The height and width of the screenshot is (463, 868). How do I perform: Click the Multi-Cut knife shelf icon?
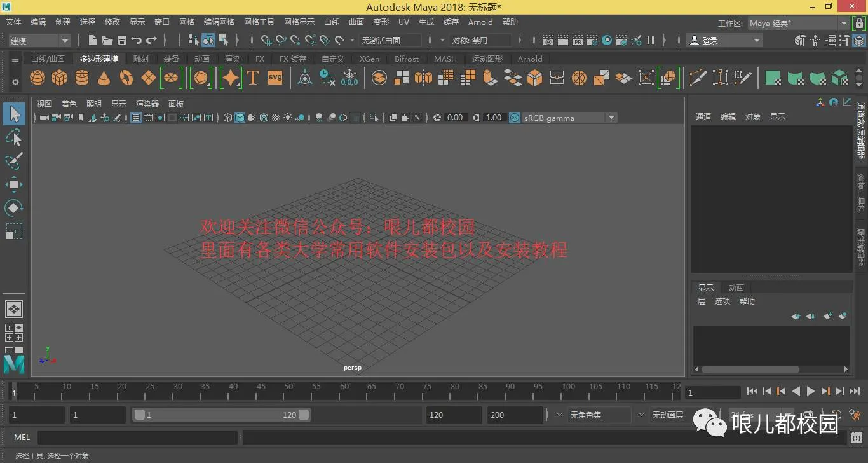pos(698,78)
